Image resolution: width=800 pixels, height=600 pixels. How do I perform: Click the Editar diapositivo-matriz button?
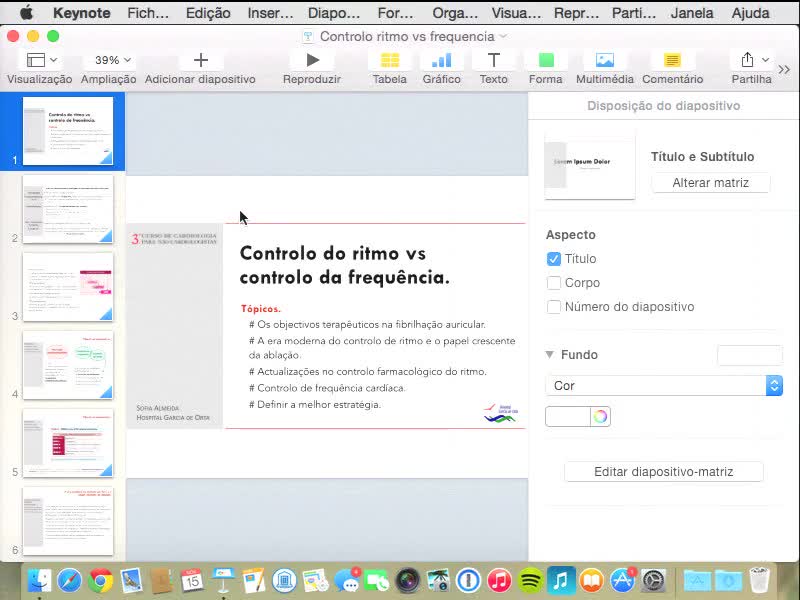point(664,471)
